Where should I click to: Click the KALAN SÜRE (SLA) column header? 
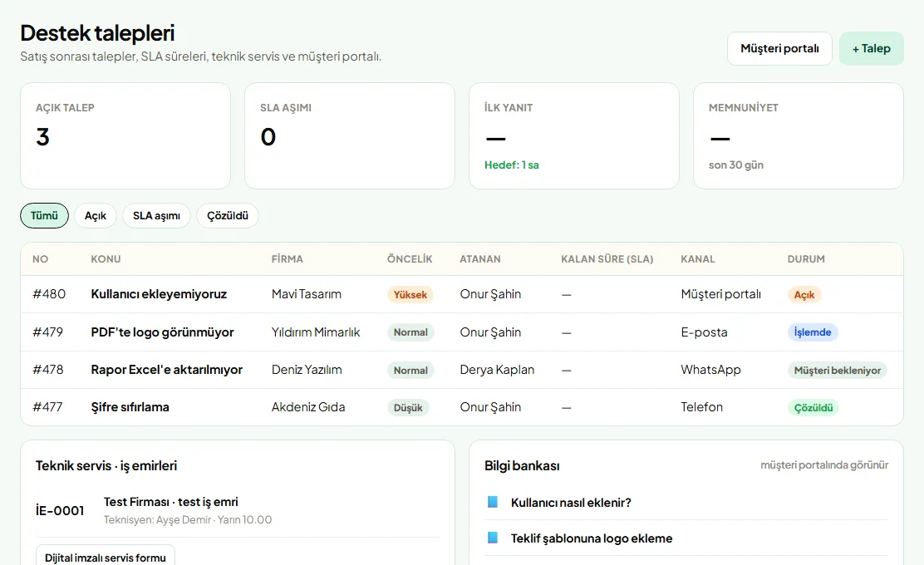coord(607,259)
